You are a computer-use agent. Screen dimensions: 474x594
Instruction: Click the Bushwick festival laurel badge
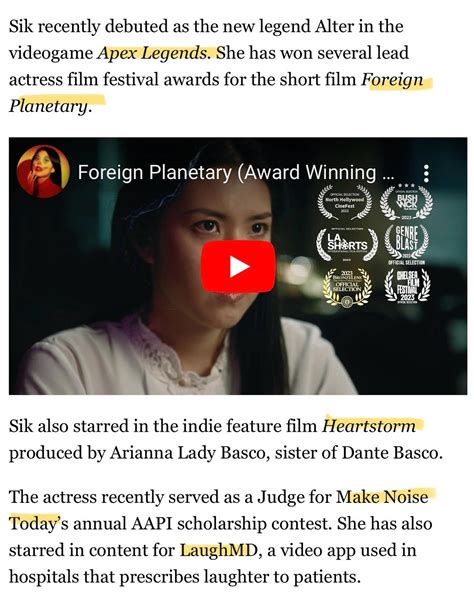pos(407,202)
